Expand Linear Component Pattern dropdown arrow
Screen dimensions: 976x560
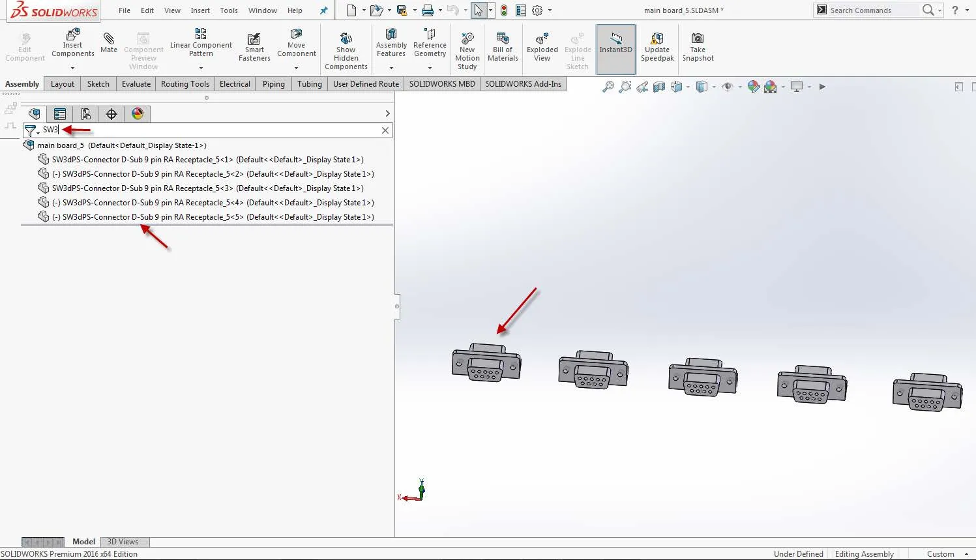(201, 68)
